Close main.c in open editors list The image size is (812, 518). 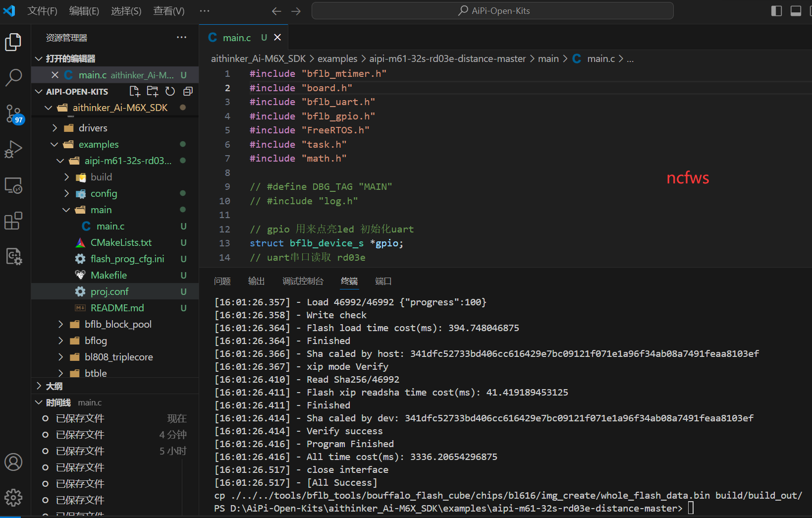55,75
